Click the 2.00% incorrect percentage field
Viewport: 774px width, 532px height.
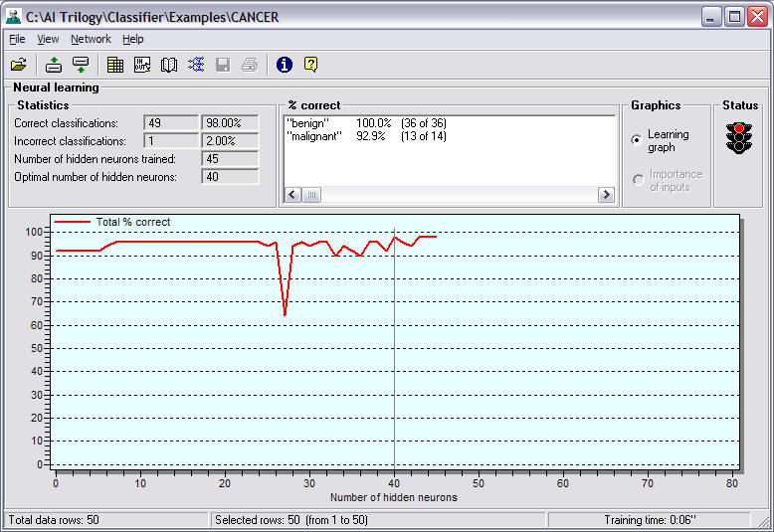coord(230,141)
